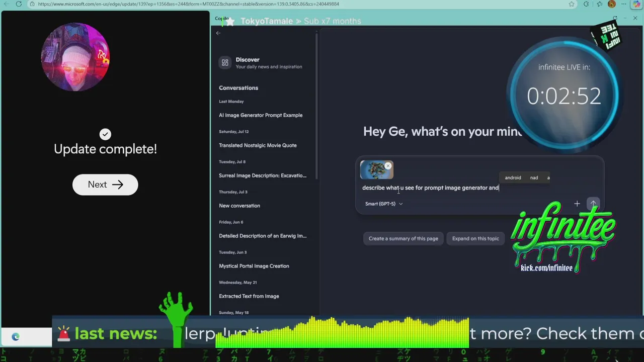Click the Next button on update page
This screenshot has width=644, height=362.
tap(105, 185)
